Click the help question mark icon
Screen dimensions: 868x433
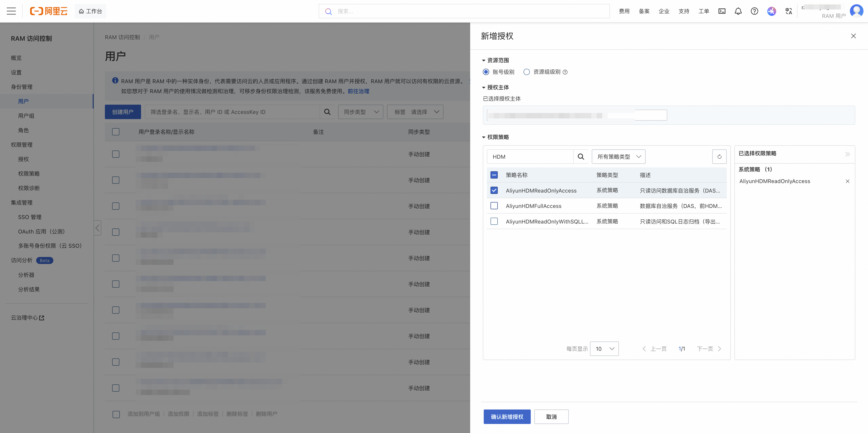point(755,11)
